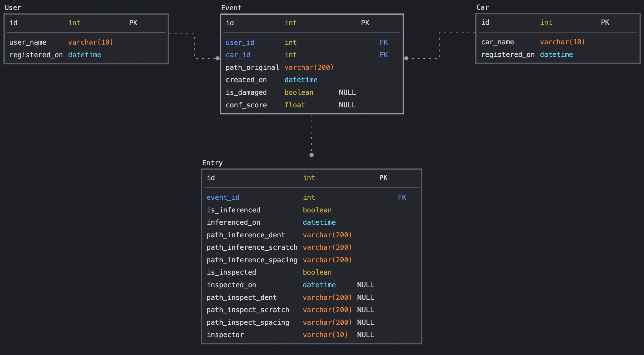Viewport: 644px width, 355px height.
Task: Select the id primary key row in User
Action: 13,23
